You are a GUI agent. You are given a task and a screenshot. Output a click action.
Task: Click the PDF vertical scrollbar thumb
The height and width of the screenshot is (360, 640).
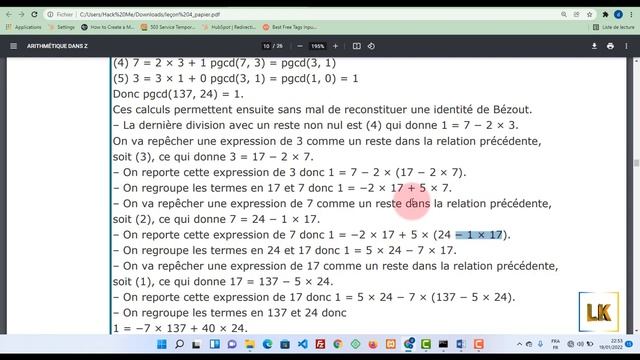coord(636,163)
